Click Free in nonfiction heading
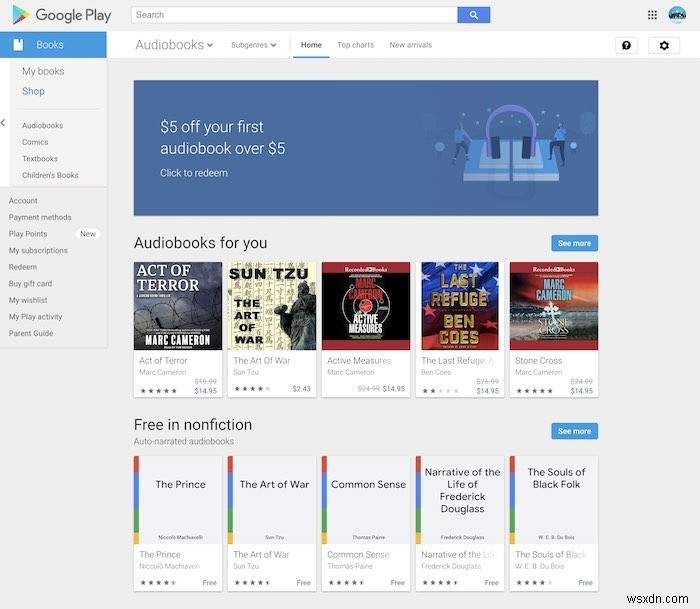The width and height of the screenshot is (700, 609). tap(193, 425)
